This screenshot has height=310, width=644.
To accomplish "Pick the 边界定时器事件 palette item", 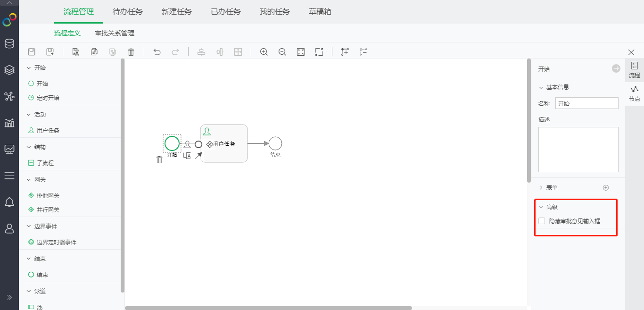I will click(x=52, y=243).
